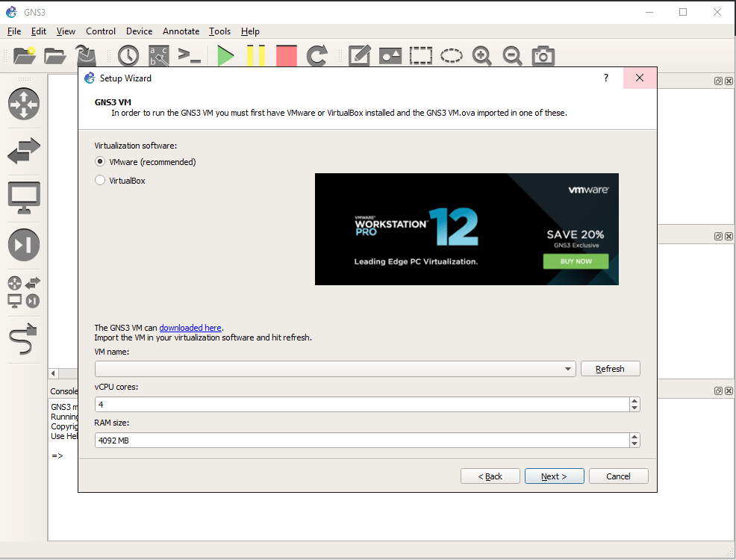Click the Zoom in magnifier icon
Image resolution: width=736 pixels, height=560 pixels.
pos(481,56)
